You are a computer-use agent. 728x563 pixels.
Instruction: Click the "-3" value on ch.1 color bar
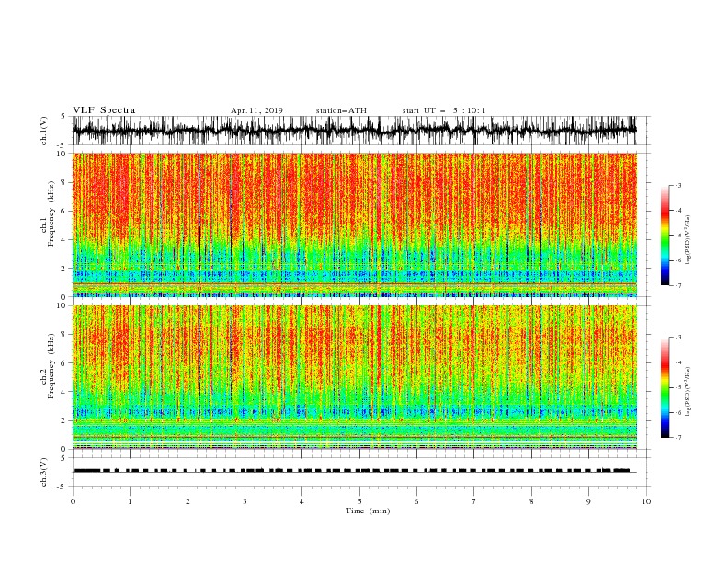click(677, 185)
